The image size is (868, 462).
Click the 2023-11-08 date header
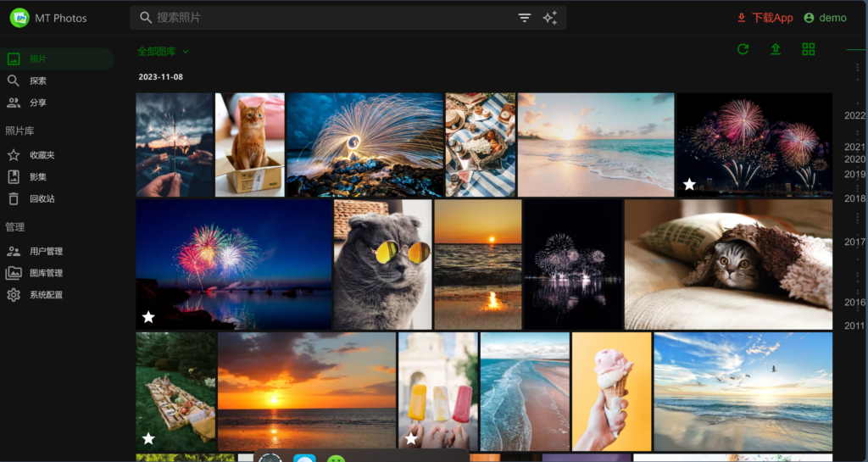pos(160,77)
